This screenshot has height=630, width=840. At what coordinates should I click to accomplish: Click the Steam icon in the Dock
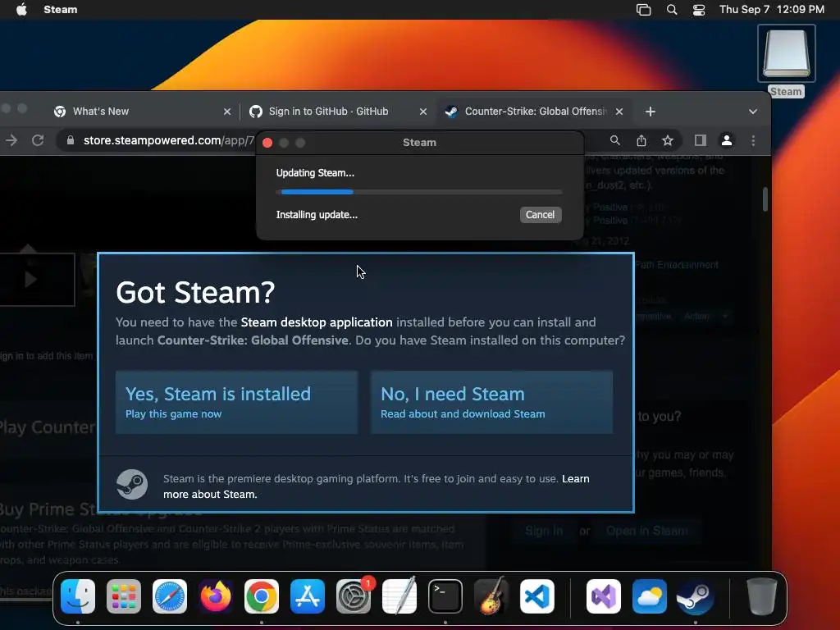point(696,596)
